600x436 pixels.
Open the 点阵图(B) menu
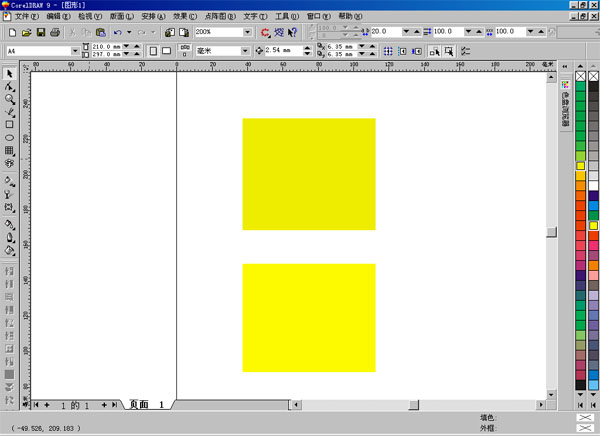coord(220,16)
